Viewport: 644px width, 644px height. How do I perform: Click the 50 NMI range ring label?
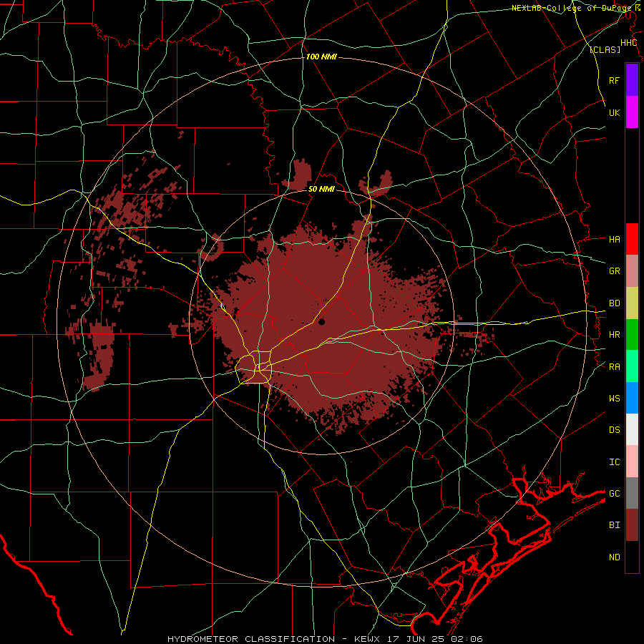tap(321, 189)
